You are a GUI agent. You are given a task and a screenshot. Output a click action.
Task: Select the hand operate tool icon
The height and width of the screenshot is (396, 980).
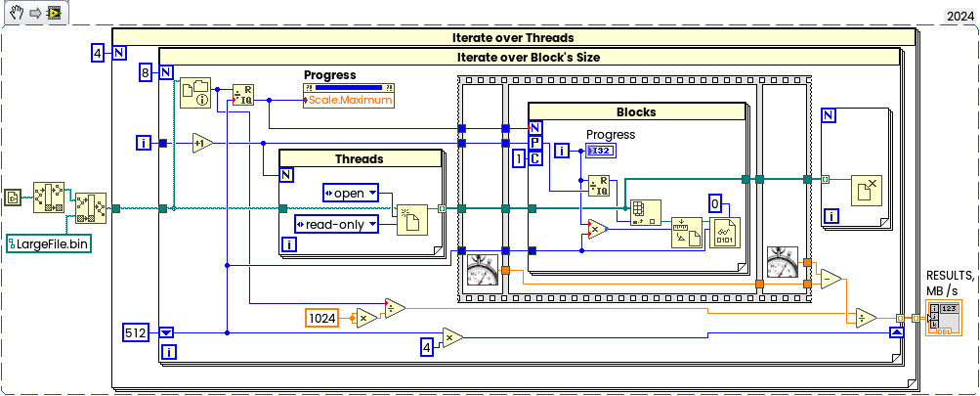17,13
